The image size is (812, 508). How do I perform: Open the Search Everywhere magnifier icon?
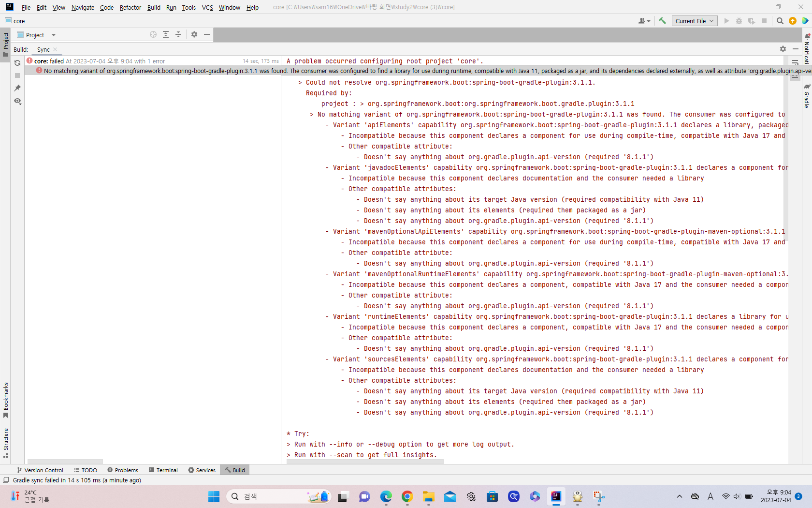(780, 21)
